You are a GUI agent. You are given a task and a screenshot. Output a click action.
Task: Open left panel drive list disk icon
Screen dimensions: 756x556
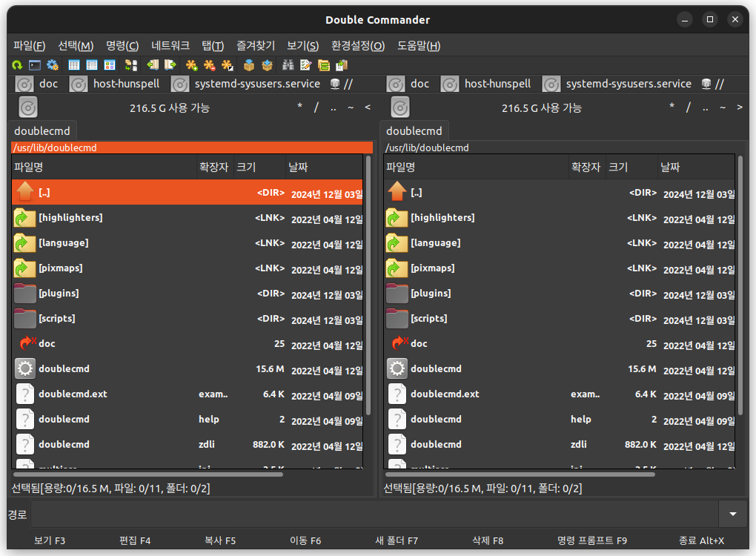[28, 107]
